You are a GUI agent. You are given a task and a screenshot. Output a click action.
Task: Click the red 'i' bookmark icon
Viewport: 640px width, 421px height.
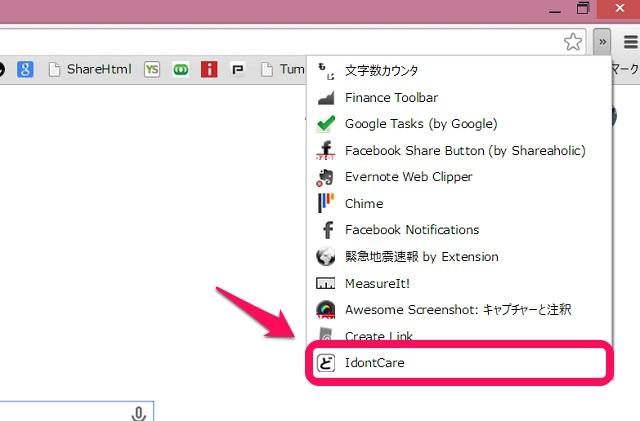(x=209, y=70)
